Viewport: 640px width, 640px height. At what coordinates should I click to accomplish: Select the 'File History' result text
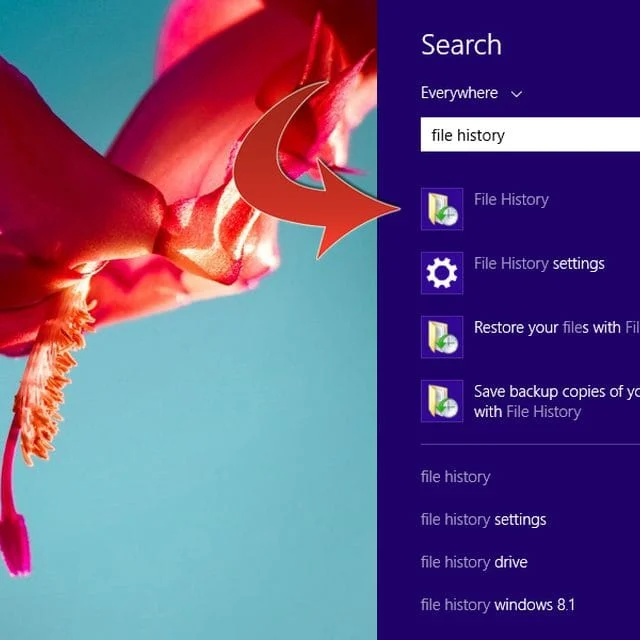[x=511, y=200]
